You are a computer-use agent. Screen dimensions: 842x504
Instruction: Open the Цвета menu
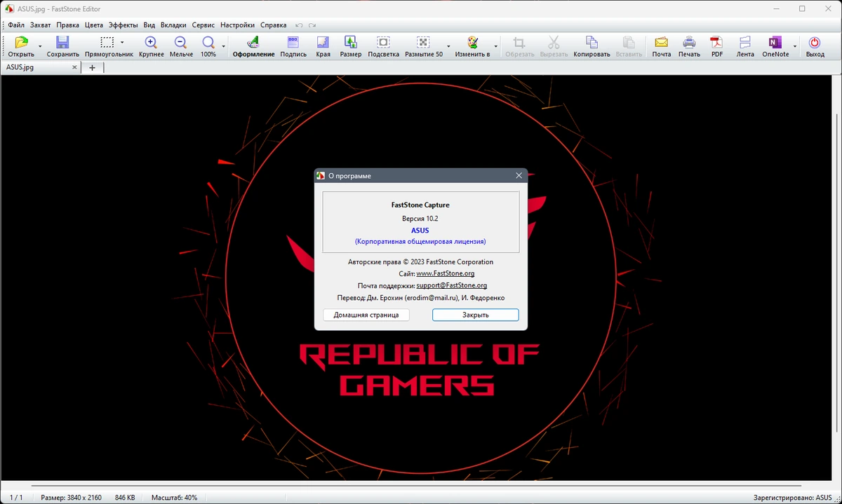pos(94,25)
